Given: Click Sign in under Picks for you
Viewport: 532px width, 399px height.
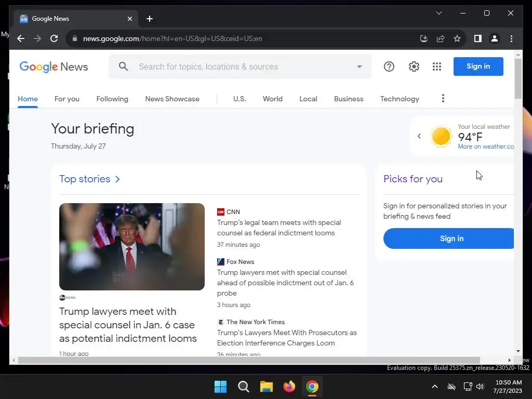Looking at the screenshot, I should [448, 238].
